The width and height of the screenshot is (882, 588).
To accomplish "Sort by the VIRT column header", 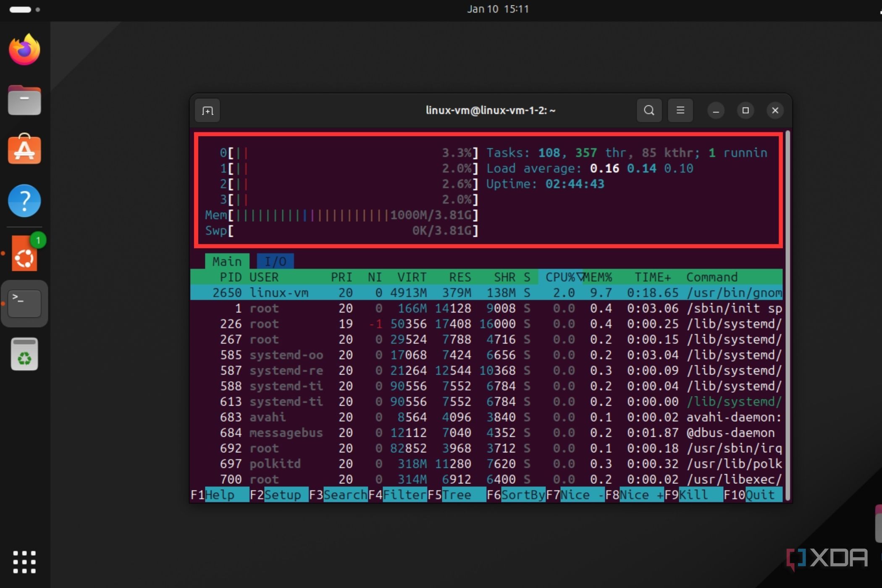I will pos(412,277).
